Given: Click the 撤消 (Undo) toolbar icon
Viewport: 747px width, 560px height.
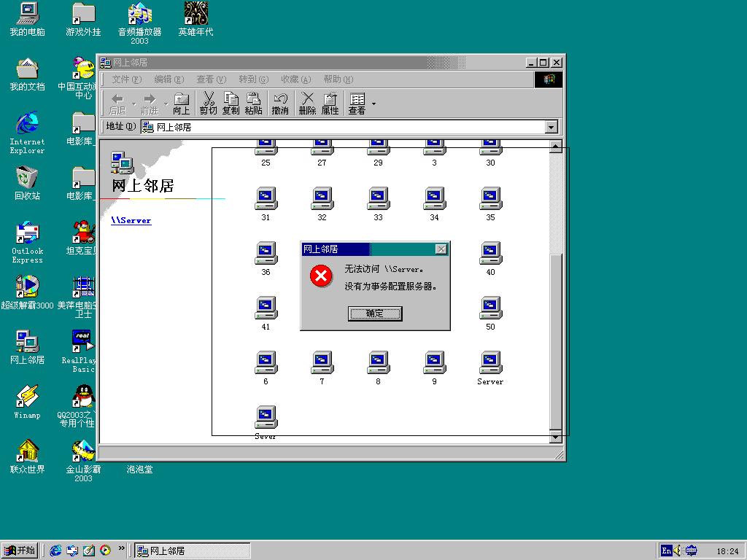Looking at the screenshot, I should (x=280, y=104).
